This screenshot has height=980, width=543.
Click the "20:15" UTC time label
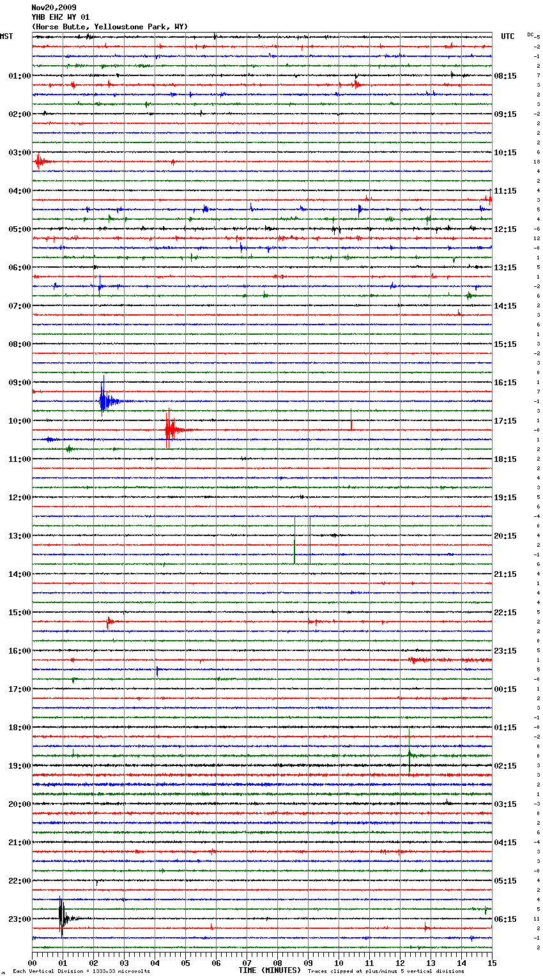pos(505,536)
